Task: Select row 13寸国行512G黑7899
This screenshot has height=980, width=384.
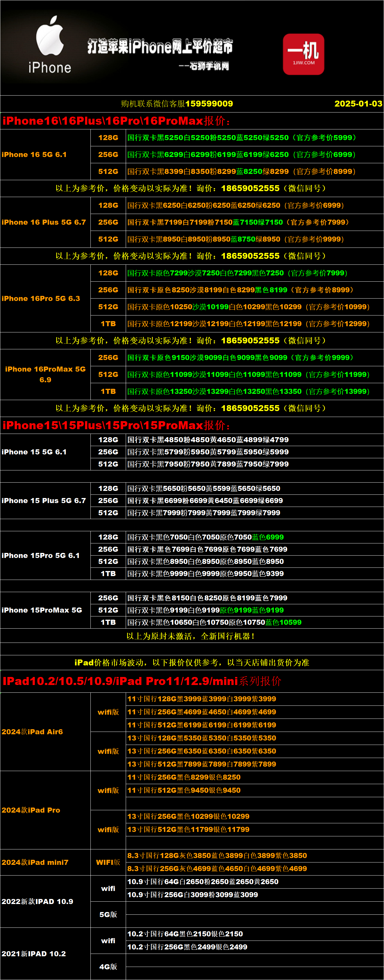Action: 254,764
